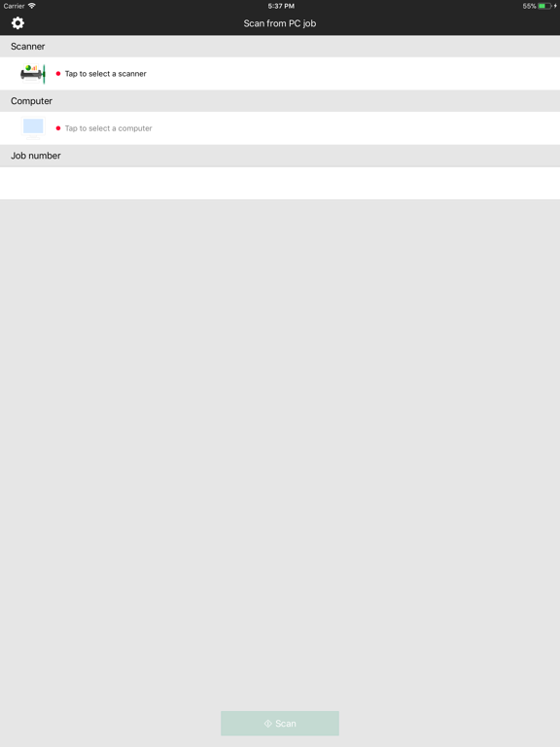This screenshot has width=560, height=747.
Task: Click the 55% battery percentage
Action: 529,6
